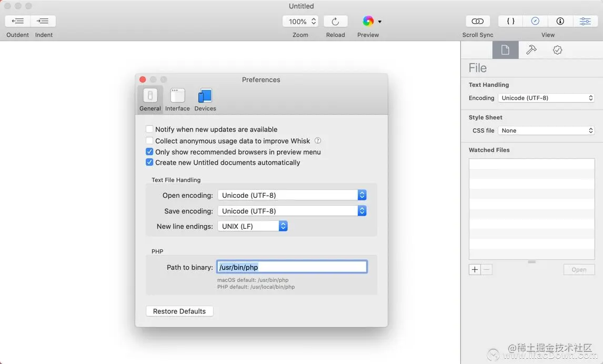Open the CSS file dropdown
Viewport: 603px width, 364px height.
[x=546, y=130]
